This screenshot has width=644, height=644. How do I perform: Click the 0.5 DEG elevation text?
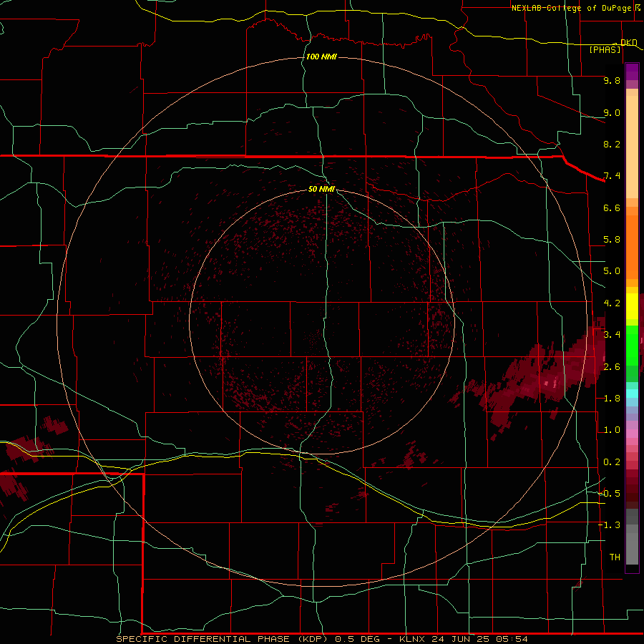click(x=358, y=639)
